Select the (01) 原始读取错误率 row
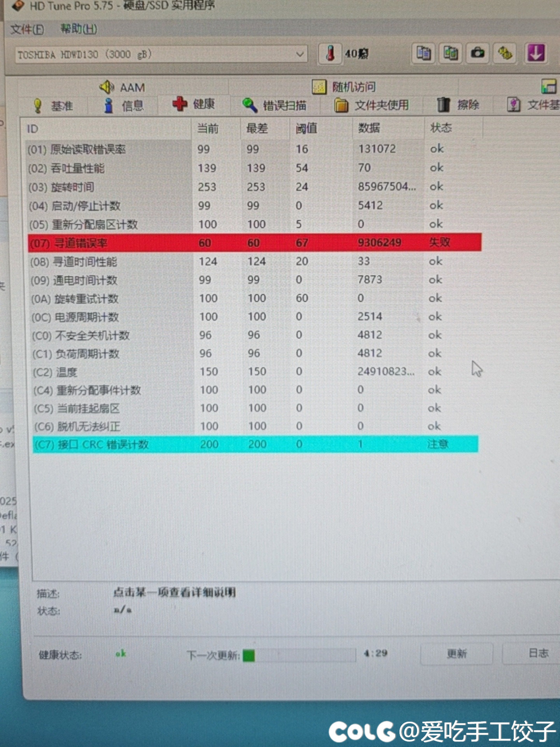 pyautogui.click(x=254, y=149)
